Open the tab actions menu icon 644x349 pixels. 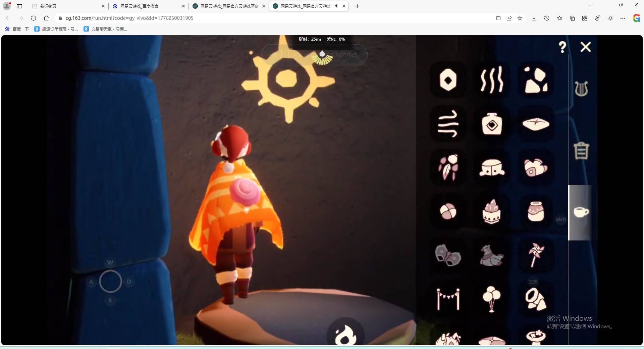click(19, 6)
